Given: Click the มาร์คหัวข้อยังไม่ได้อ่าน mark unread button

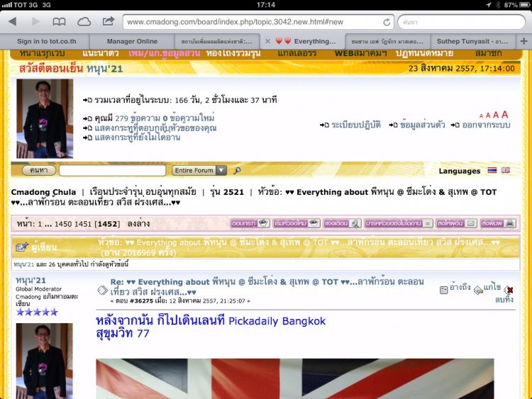Looking at the screenshot, I should [399, 223].
